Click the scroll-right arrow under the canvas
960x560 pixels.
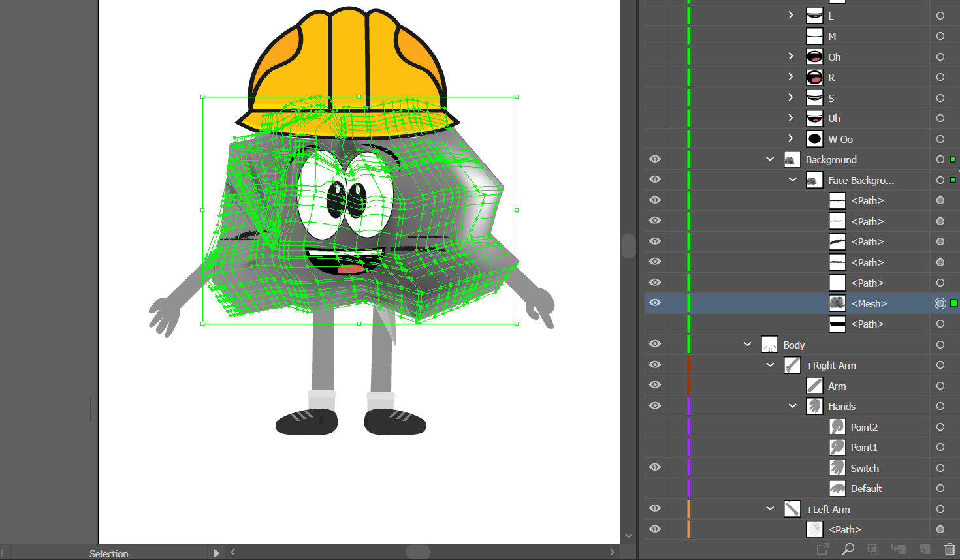tap(612, 552)
